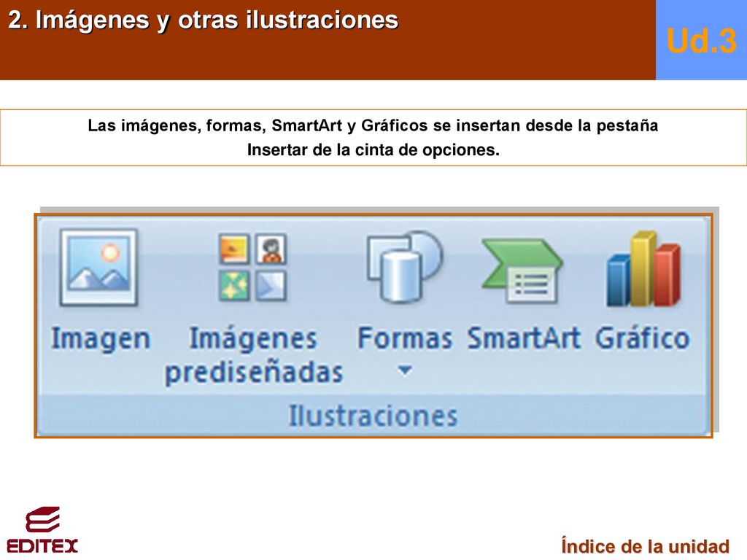Click the Imagen picture icon
Image resolution: width=747 pixels, height=560 pixels.
coord(98,268)
